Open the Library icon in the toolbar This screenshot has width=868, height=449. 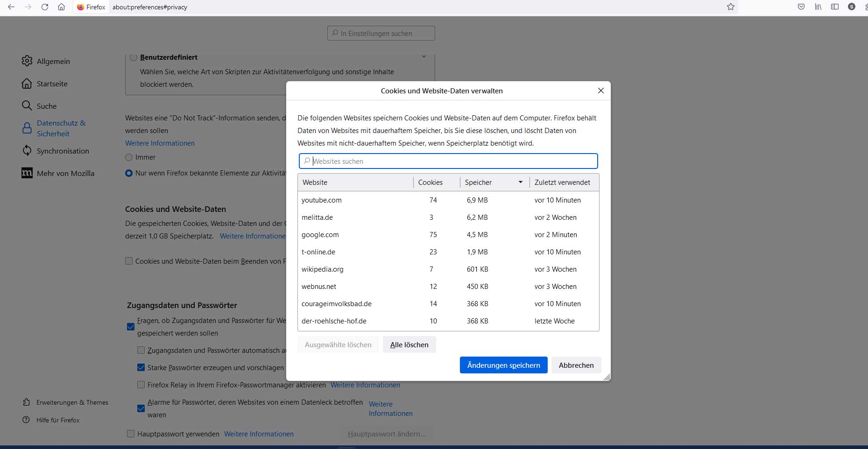tap(818, 7)
